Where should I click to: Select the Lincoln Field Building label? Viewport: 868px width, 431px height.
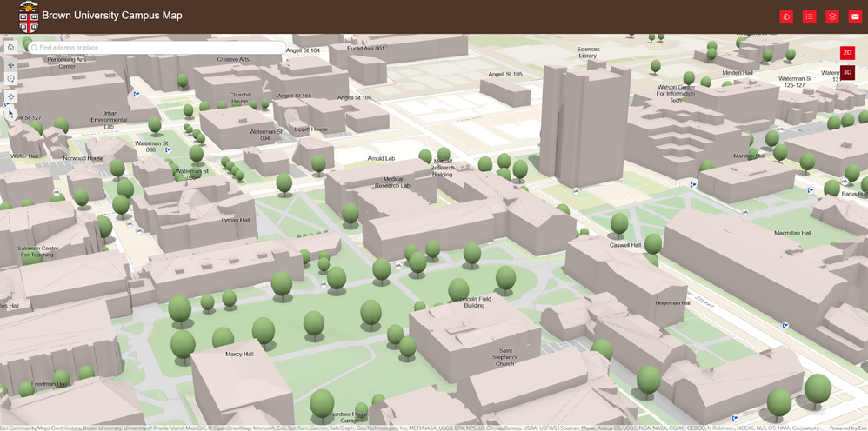coord(475,302)
